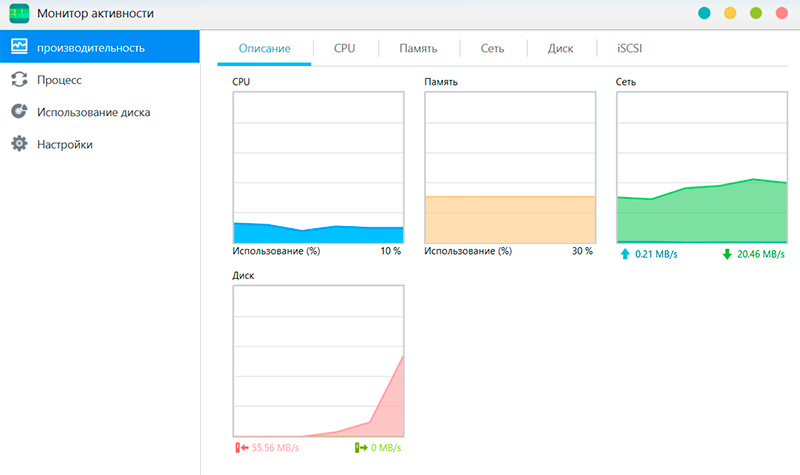The image size is (800, 475).
Task: Click the Монитор активности app icon
Action: click(x=22, y=14)
